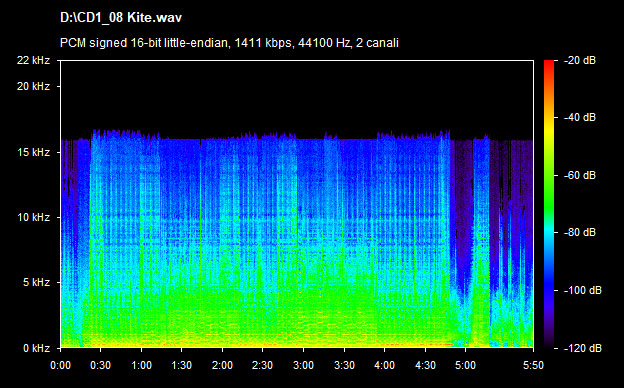Click the -60 dB level label
Viewport: 624px width, 388px height.
tap(580, 175)
